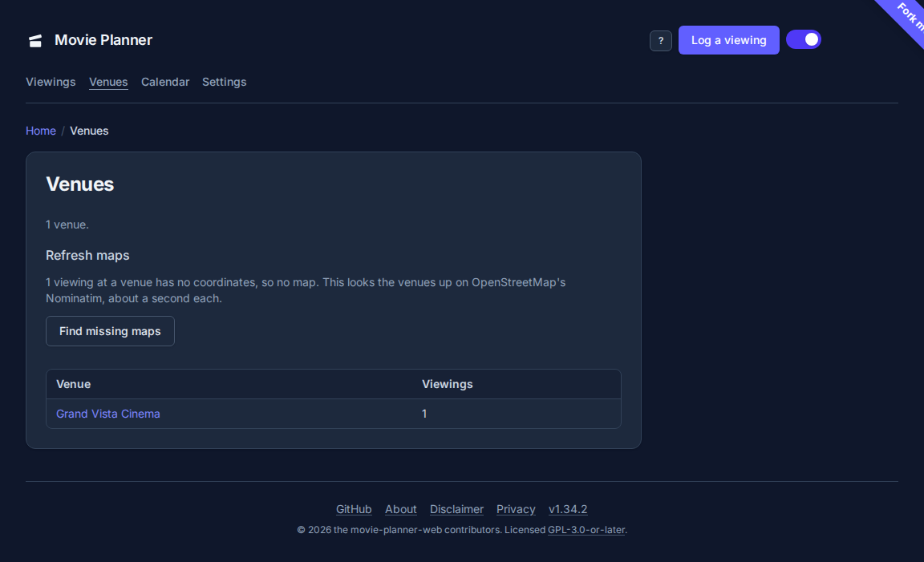Open the Disclaimer footer link

(456, 509)
